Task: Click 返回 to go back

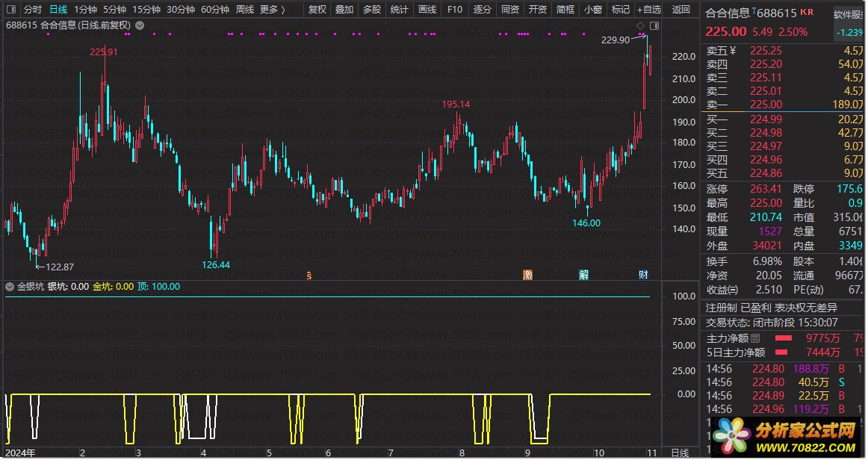Action: tap(681, 10)
